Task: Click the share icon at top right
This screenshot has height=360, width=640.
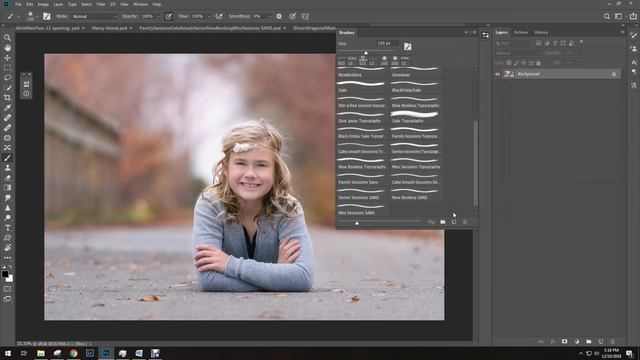Action: point(633,16)
